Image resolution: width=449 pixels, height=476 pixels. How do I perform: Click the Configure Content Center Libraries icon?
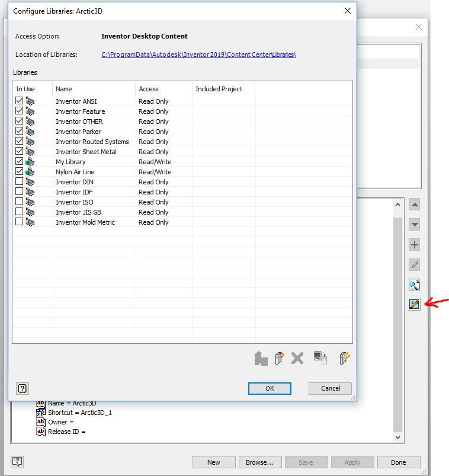[x=415, y=304]
